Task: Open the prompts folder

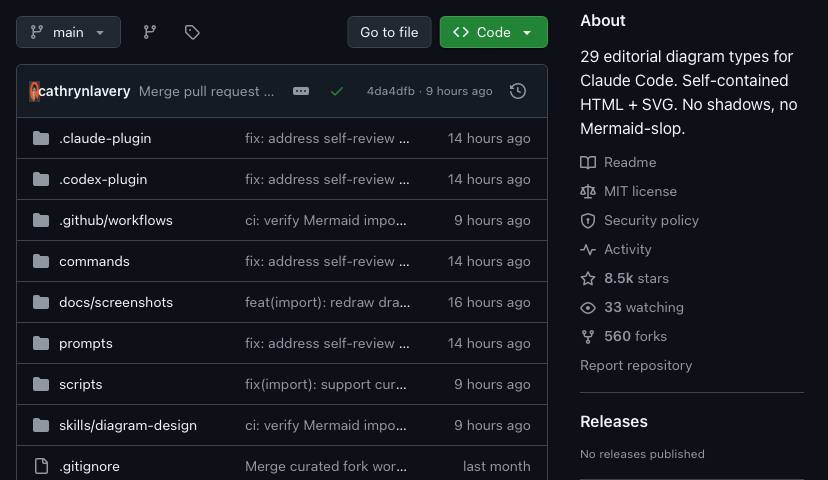Action: tap(86, 343)
